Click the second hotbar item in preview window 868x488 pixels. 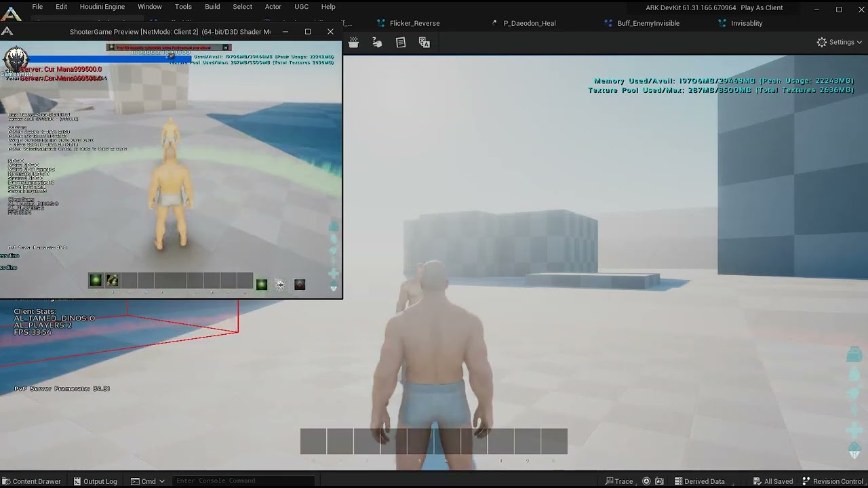tap(112, 280)
